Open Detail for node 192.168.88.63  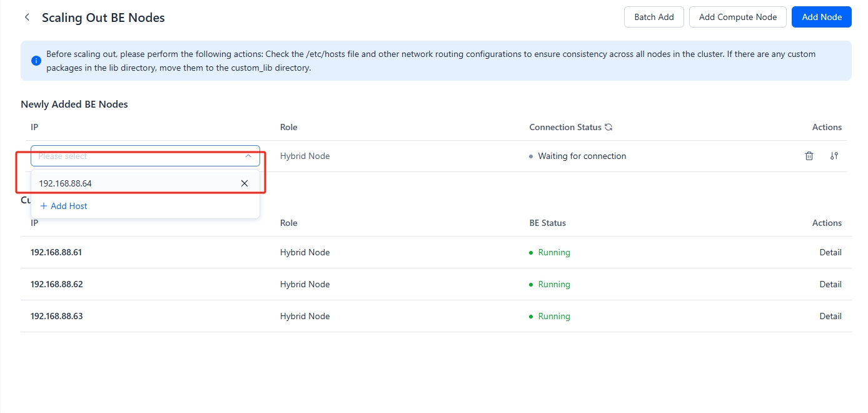[830, 316]
